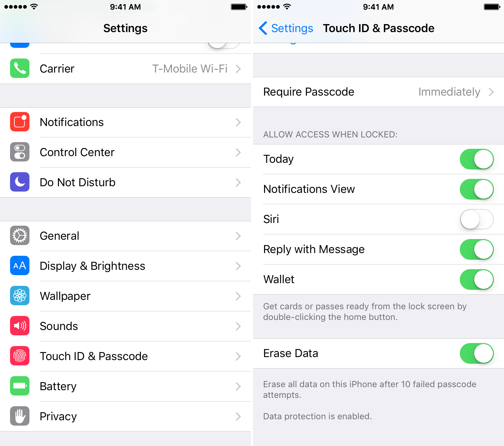Enable Siri access when locked

(x=477, y=219)
